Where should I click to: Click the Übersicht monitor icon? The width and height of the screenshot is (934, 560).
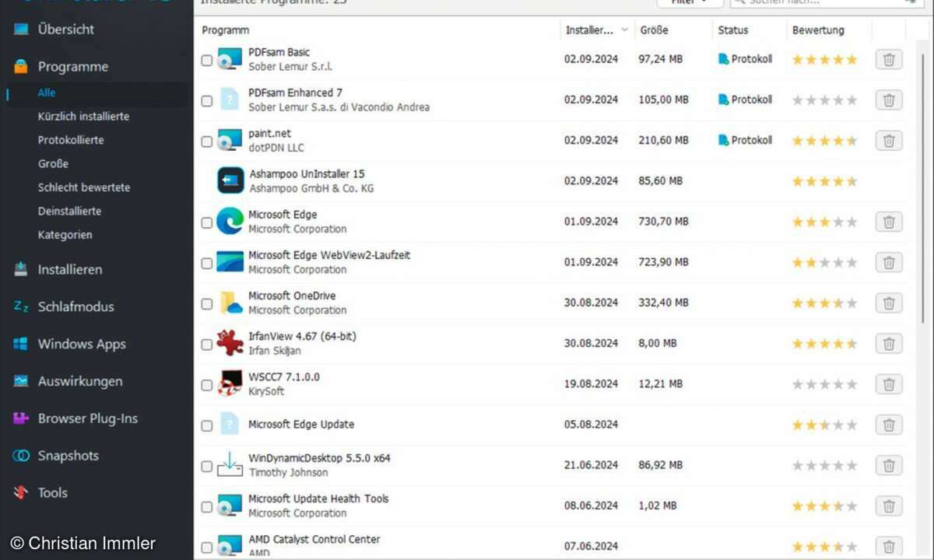[x=21, y=30]
